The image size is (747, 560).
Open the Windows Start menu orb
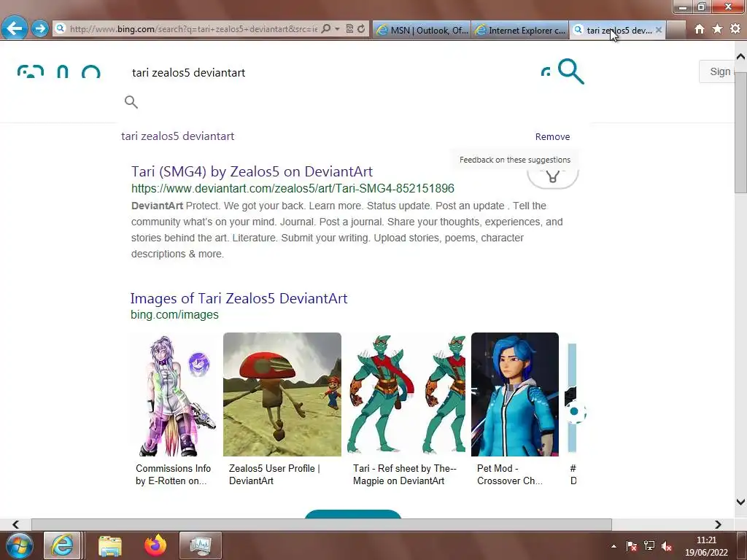point(19,545)
